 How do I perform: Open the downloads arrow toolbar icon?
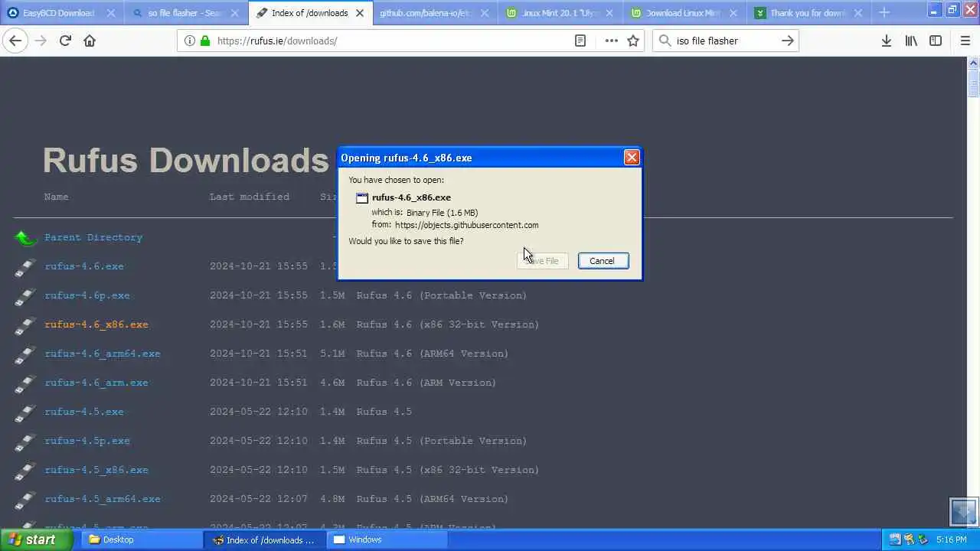click(x=887, y=41)
